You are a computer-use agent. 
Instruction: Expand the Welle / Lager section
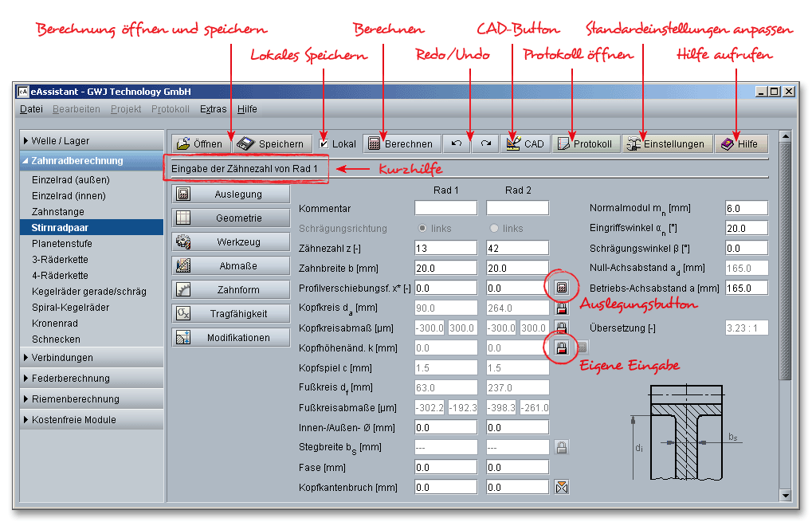pos(88,141)
